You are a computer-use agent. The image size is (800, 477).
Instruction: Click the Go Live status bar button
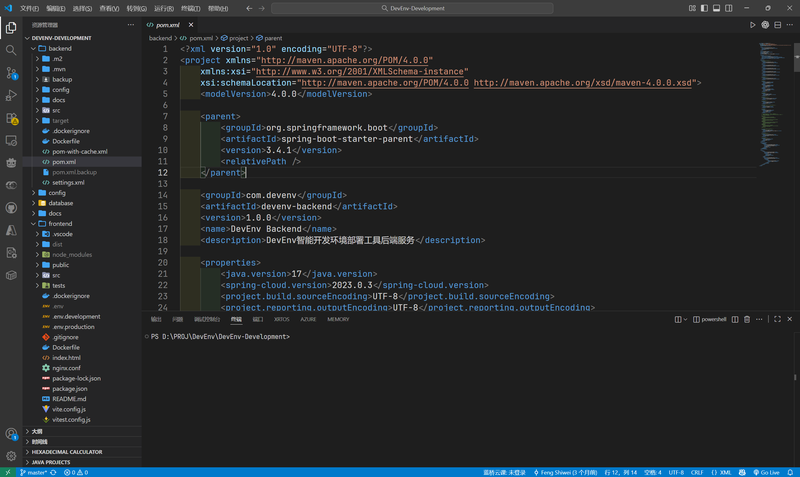(767, 472)
